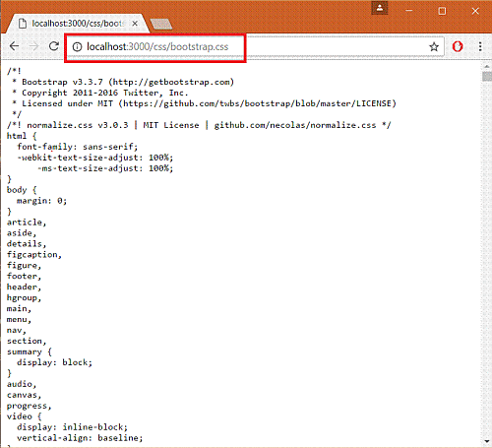Click the scrollbar up arrow
The height and width of the screenshot is (448, 492).
point(487,66)
